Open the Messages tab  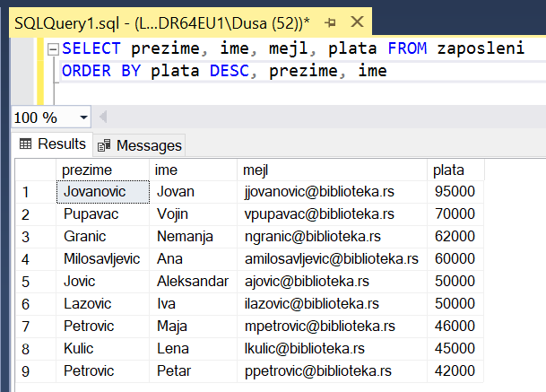tap(139, 145)
